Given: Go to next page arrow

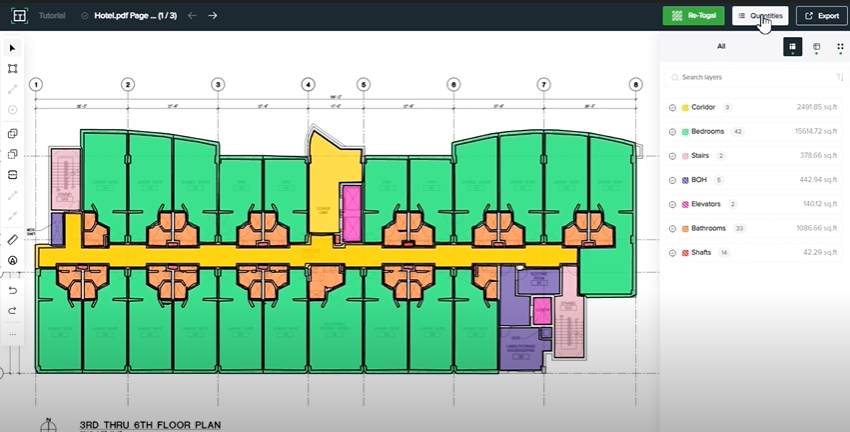Looking at the screenshot, I should click(212, 16).
